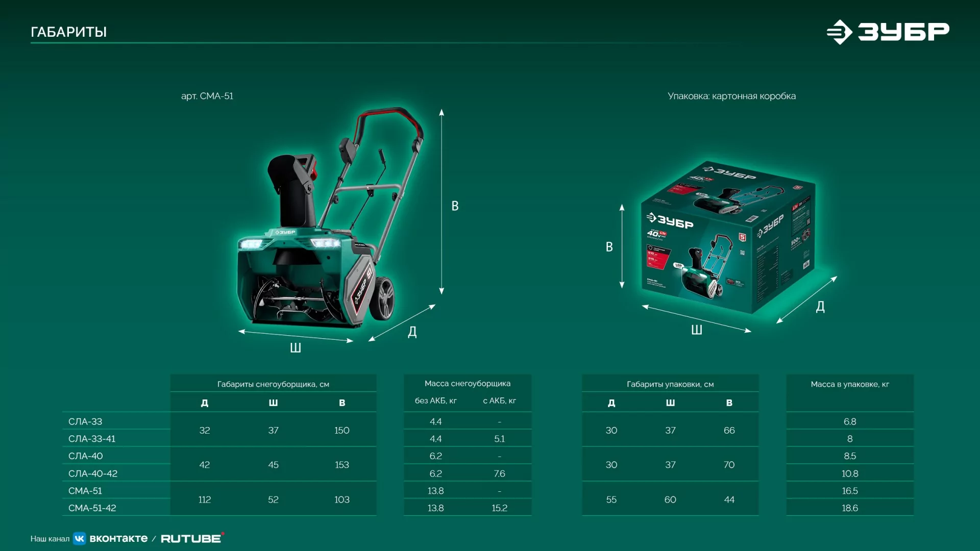Screen dimensions: 980x551
Task: Select the 18.6 package mass cell
Action: (x=850, y=508)
